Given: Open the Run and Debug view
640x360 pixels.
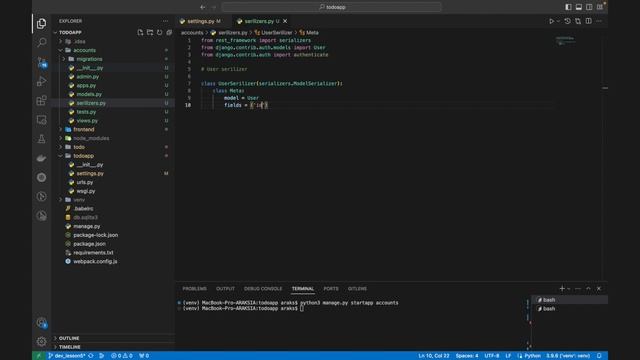Looking at the screenshot, I should pos(41,81).
